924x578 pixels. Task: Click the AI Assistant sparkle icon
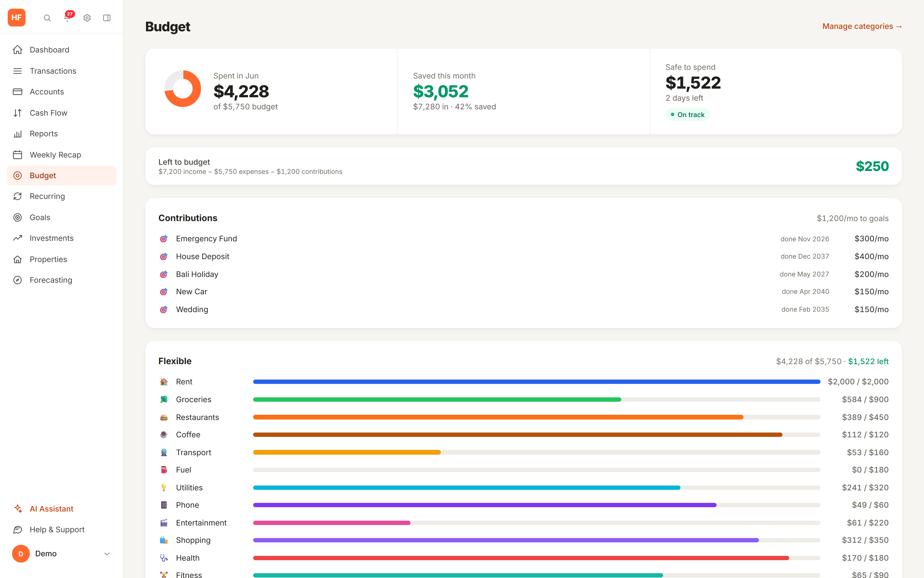click(18, 509)
